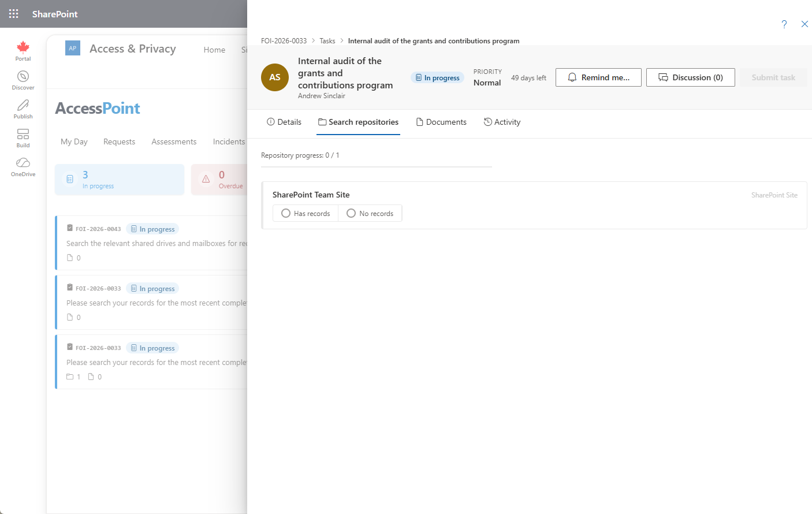Click the SharePoint header title

tap(55, 14)
